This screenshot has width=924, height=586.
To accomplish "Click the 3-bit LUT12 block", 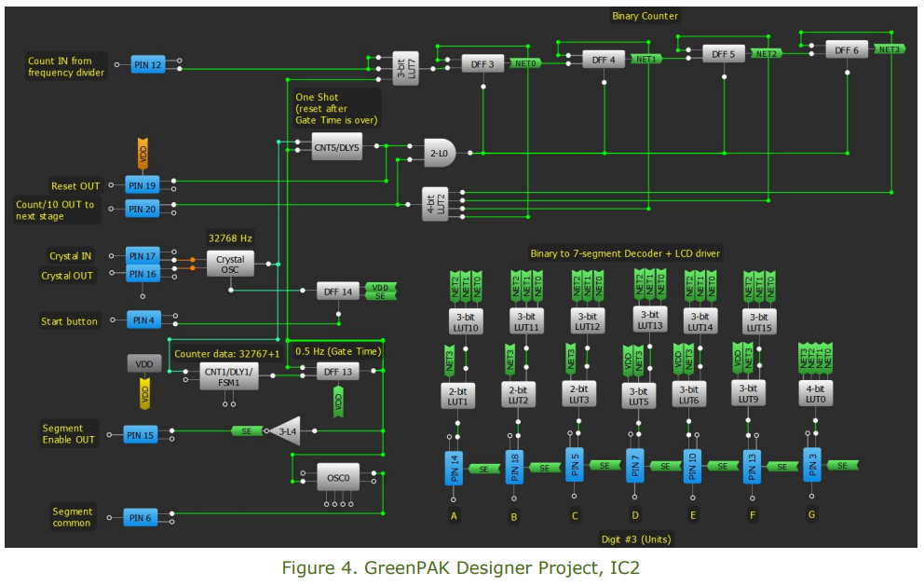I will point(587,321).
